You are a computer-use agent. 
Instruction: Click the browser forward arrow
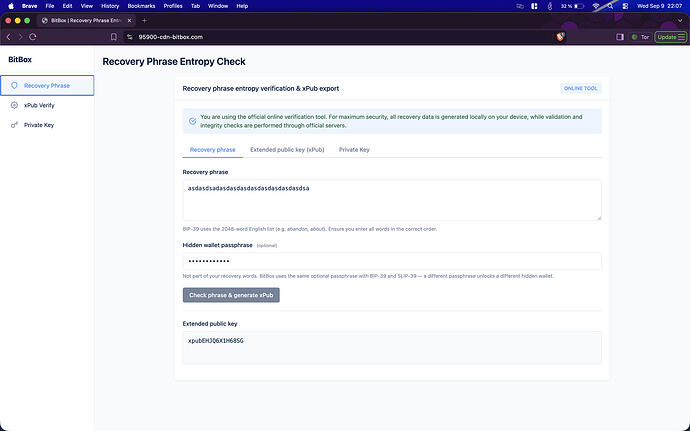[x=20, y=37]
